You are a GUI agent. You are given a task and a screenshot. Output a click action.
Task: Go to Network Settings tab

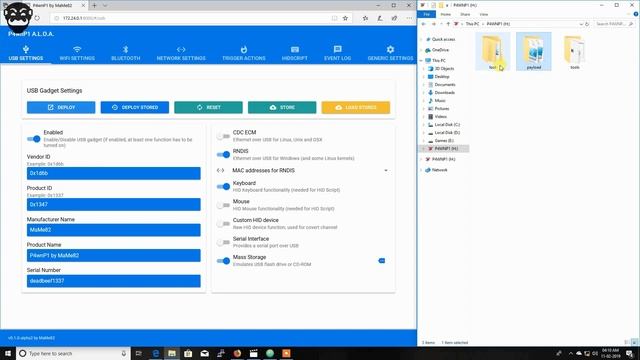click(x=181, y=53)
